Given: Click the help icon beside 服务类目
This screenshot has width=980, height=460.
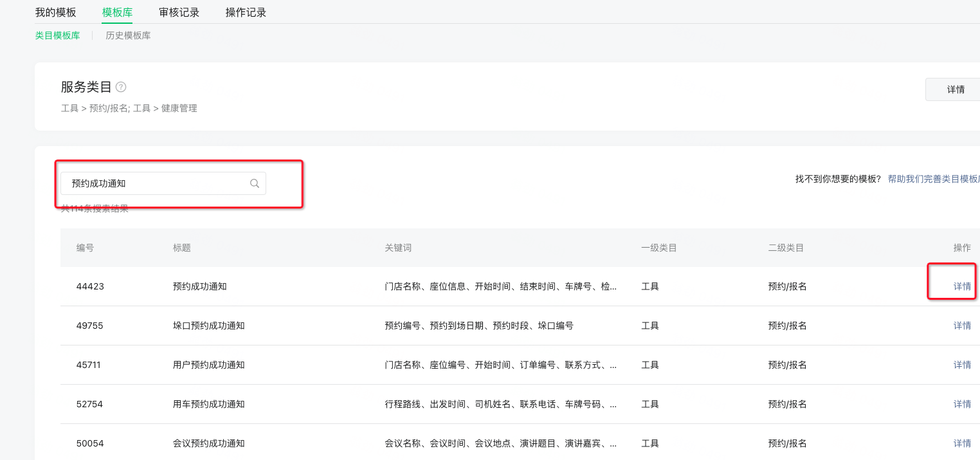Looking at the screenshot, I should (x=121, y=87).
